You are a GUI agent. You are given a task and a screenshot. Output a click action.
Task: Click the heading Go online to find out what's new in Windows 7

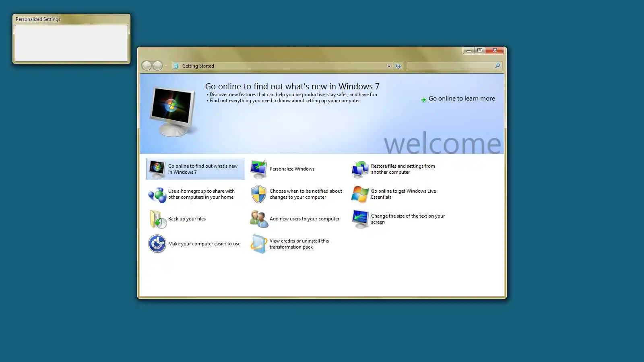[292, 86]
